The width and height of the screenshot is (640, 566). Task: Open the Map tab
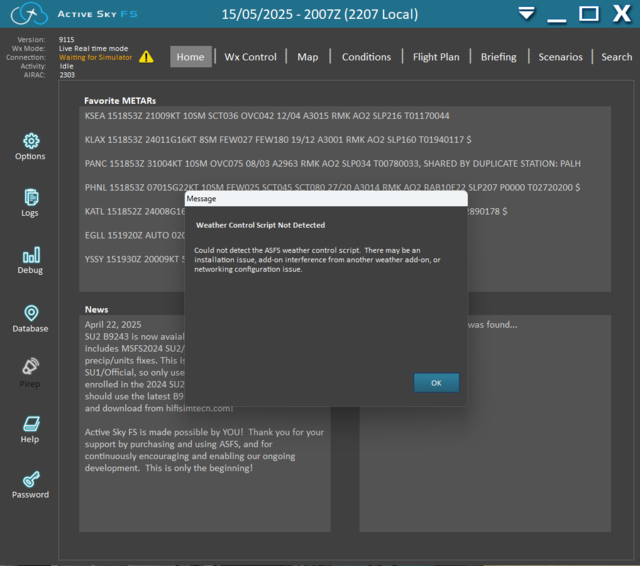(308, 57)
